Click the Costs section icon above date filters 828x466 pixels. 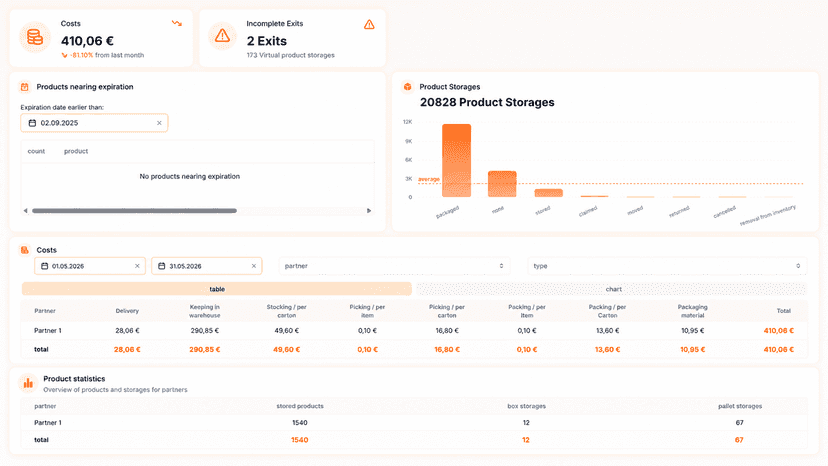point(24,250)
